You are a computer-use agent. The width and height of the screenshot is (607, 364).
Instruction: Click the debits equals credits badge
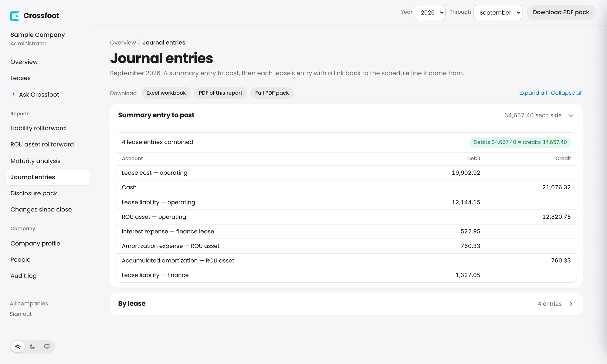(520, 142)
